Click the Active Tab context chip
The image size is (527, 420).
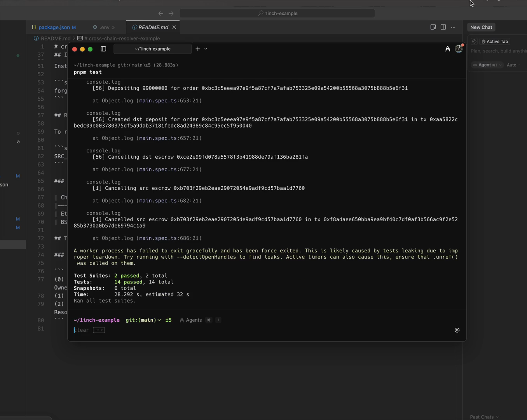495,42
